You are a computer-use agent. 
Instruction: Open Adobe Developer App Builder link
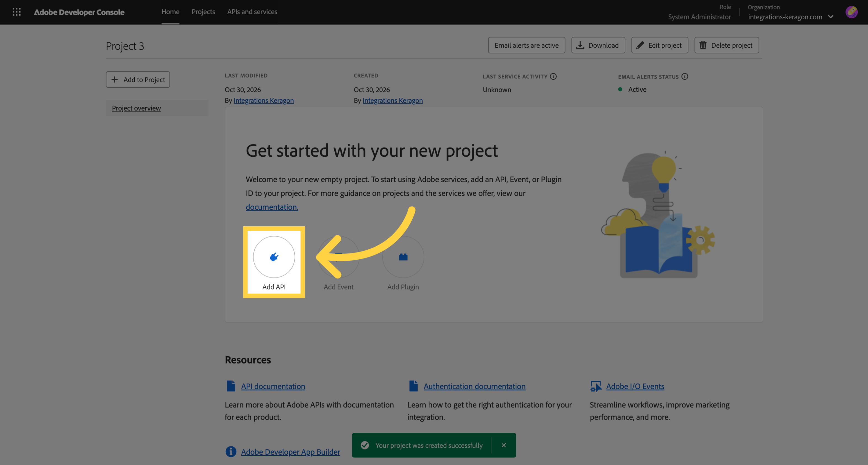(x=290, y=452)
